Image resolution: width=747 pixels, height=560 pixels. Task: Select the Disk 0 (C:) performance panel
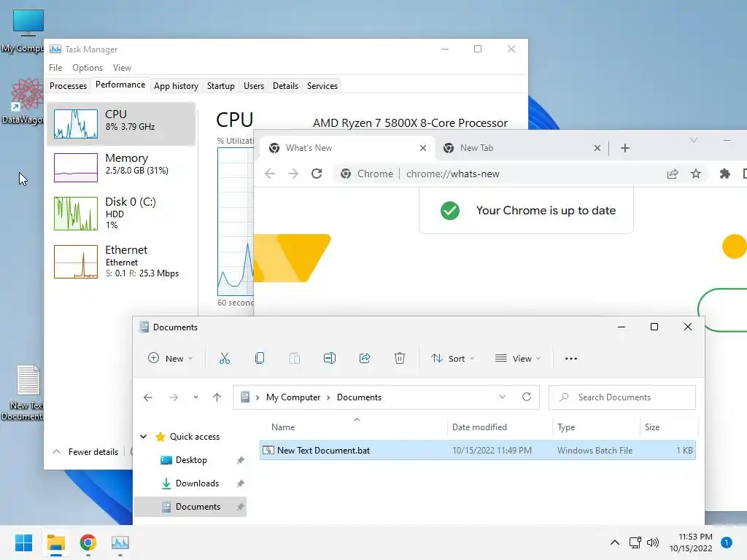[x=121, y=213]
